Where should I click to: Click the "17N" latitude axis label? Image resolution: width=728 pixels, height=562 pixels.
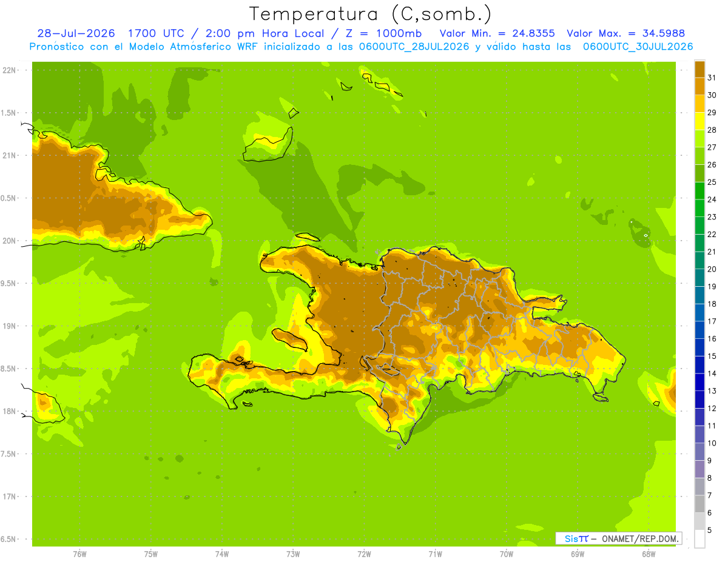pos(9,497)
